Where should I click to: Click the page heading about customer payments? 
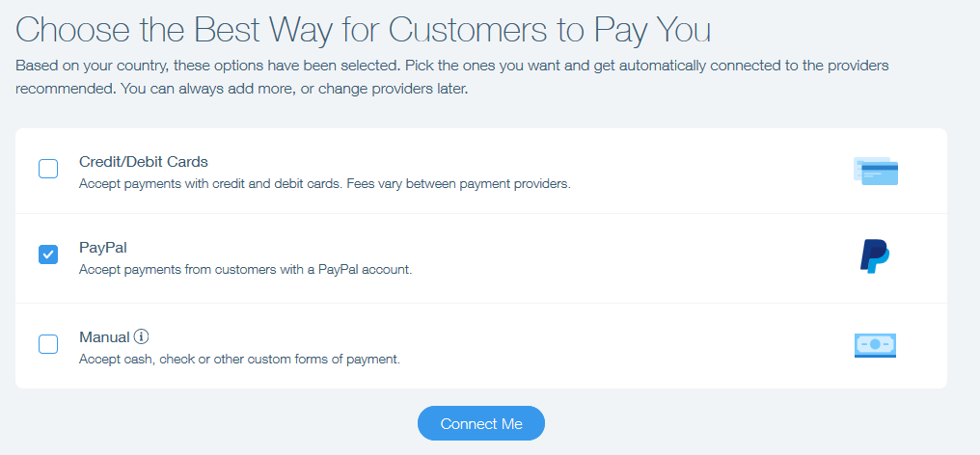(x=363, y=29)
